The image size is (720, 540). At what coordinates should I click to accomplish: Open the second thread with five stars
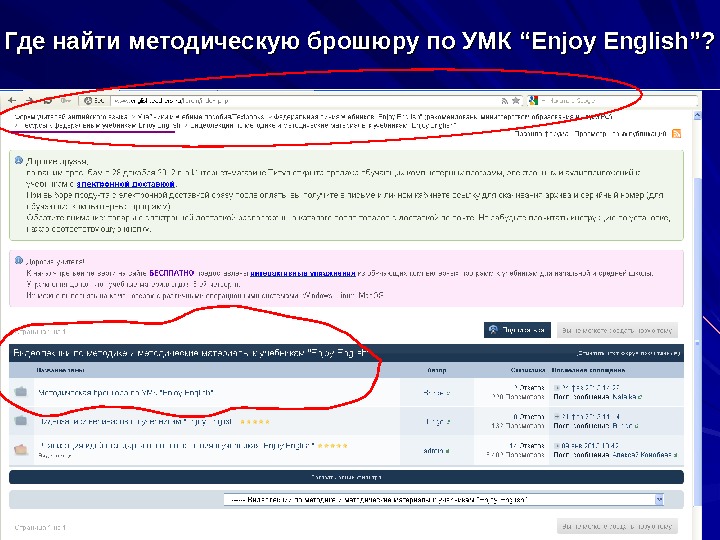tap(136, 422)
